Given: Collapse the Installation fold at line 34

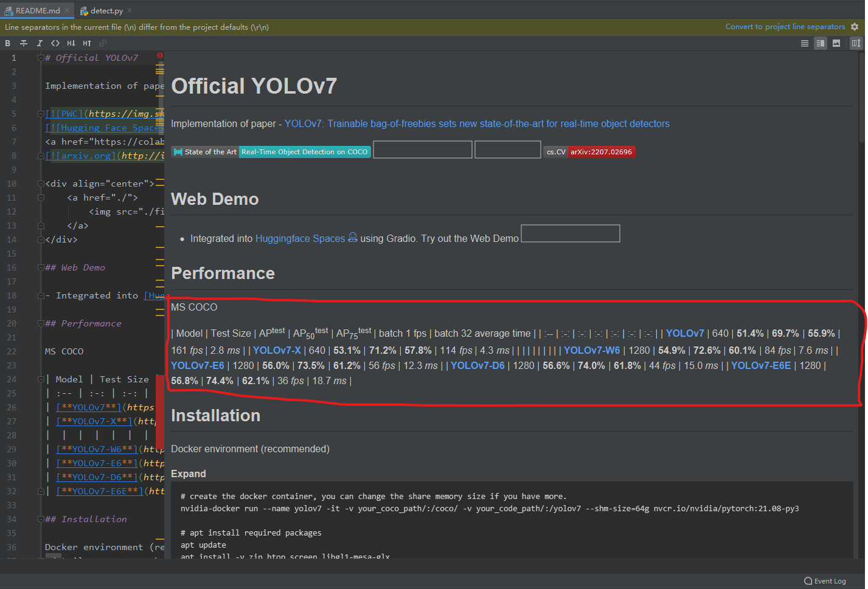Looking at the screenshot, I should tap(41, 519).
